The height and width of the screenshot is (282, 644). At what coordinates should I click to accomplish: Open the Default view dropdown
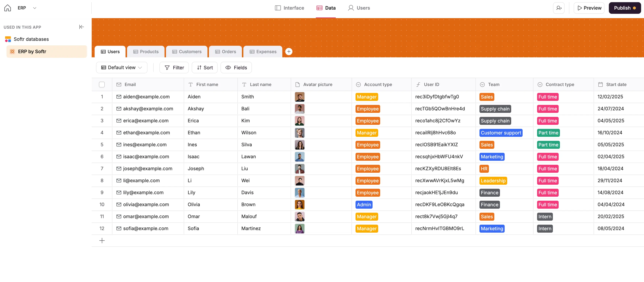tap(122, 68)
